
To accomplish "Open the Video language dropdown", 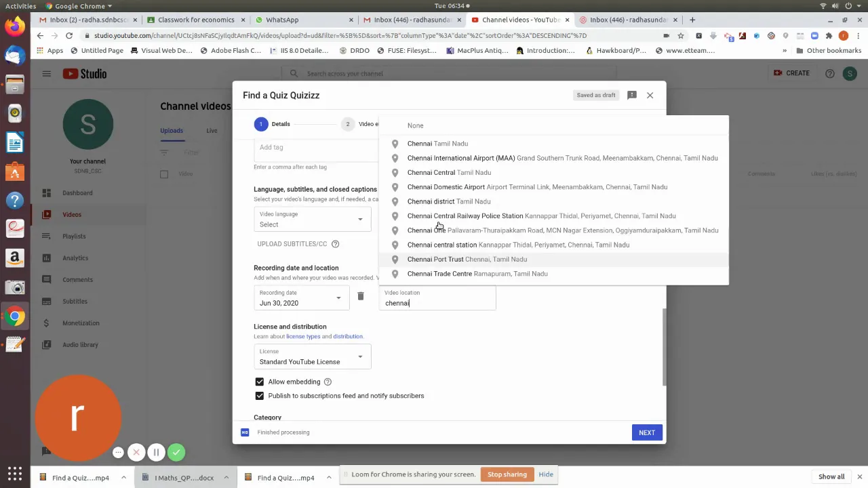I will [x=312, y=220].
